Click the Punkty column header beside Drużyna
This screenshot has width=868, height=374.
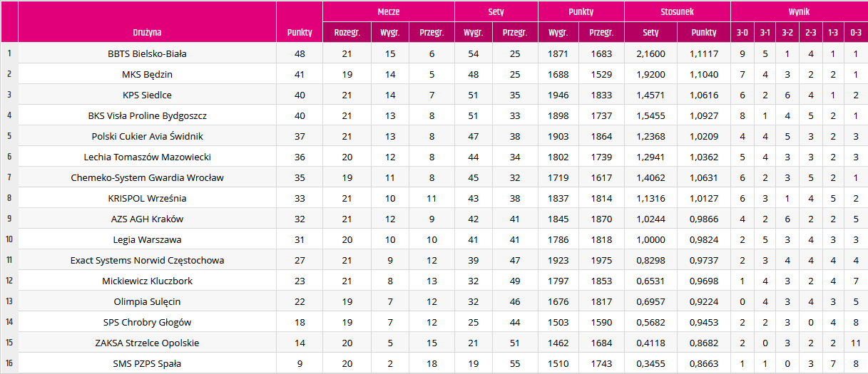(x=300, y=33)
